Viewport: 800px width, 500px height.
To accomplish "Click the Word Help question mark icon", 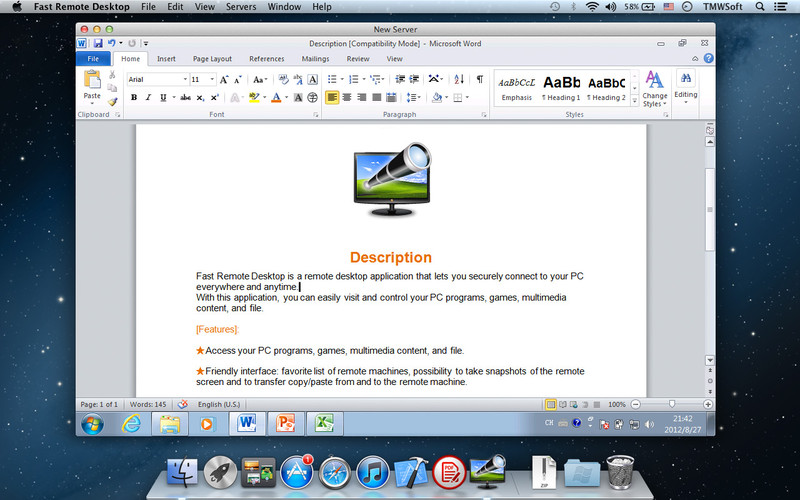I will pos(709,58).
